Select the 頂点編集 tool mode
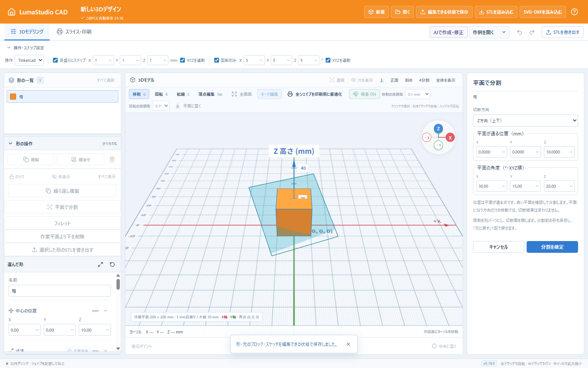 tap(210, 94)
